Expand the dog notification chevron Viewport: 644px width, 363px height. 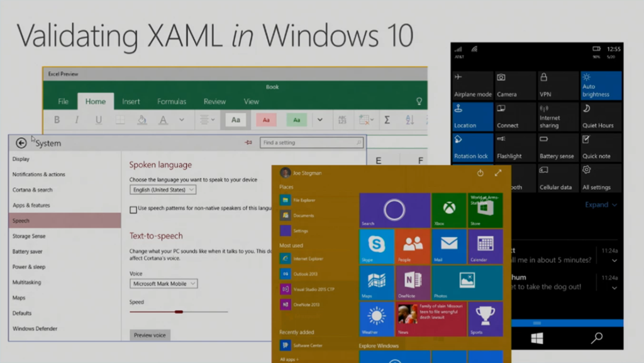(x=614, y=288)
